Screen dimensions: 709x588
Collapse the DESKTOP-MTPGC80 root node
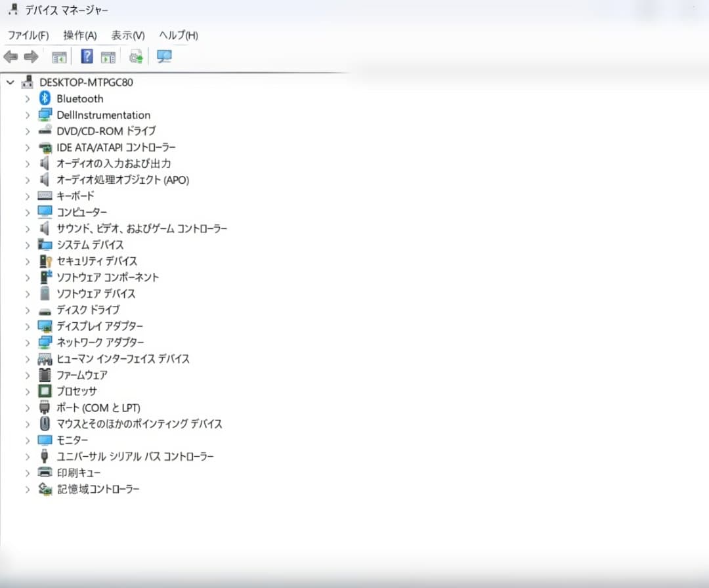[x=11, y=82]
